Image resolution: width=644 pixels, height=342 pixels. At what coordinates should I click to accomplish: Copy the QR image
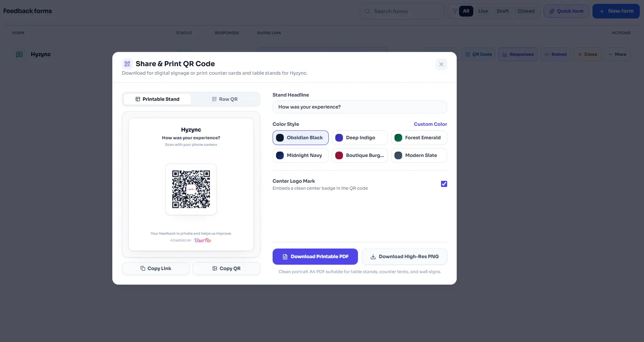point(226,269)
